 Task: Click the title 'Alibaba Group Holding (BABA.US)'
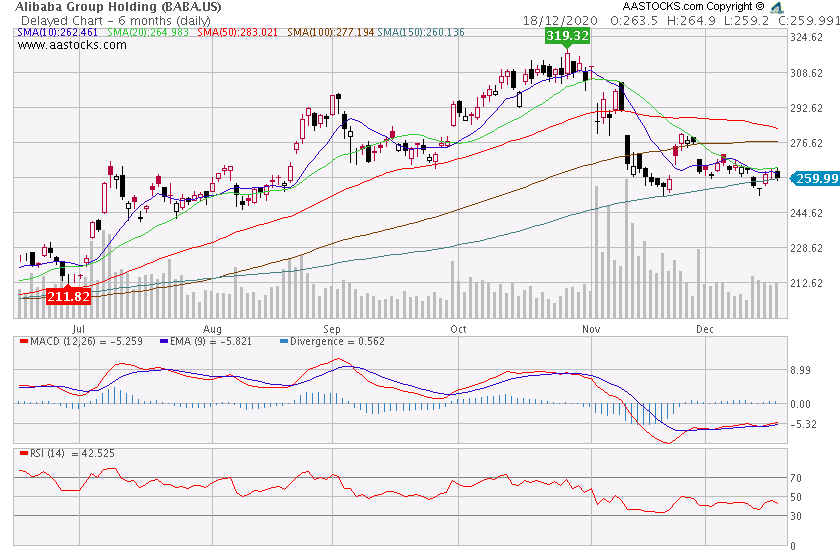point(118,7)
